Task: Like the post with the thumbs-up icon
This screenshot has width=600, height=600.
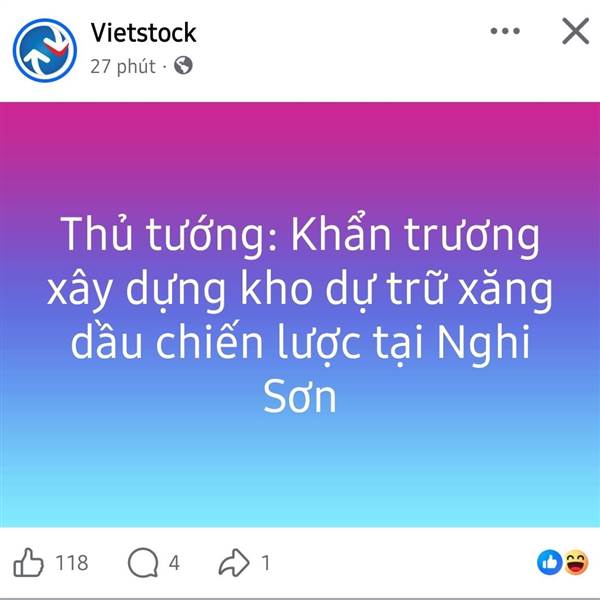Action: 28,562
